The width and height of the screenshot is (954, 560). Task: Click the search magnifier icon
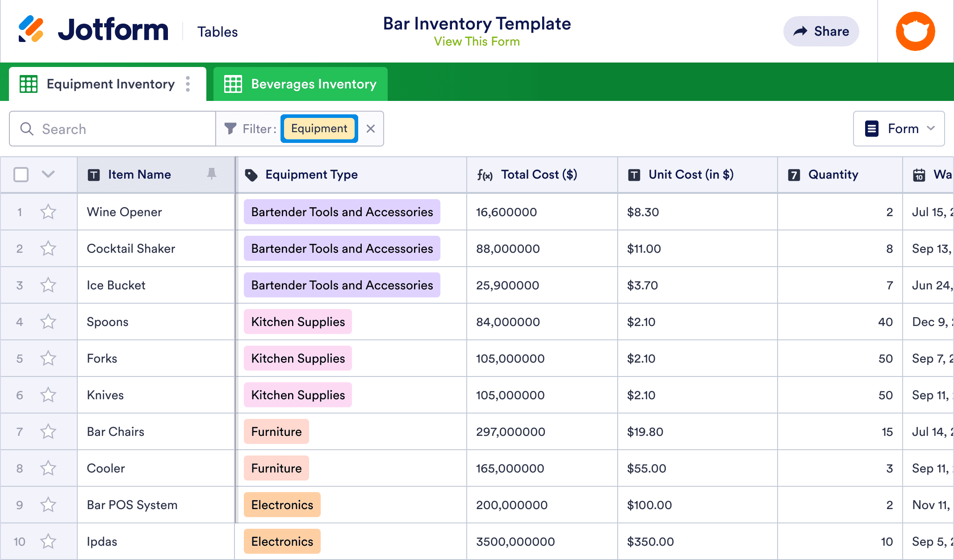pos(27,129)
